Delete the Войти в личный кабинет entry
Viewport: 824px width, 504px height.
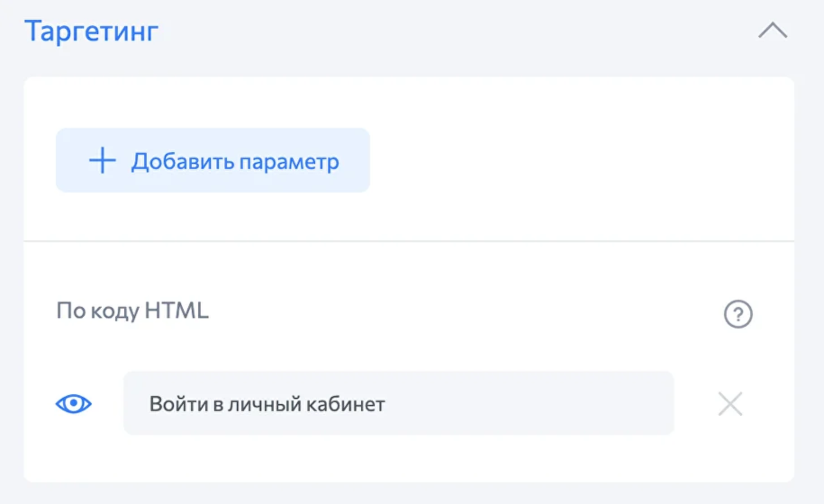[730, 404]
